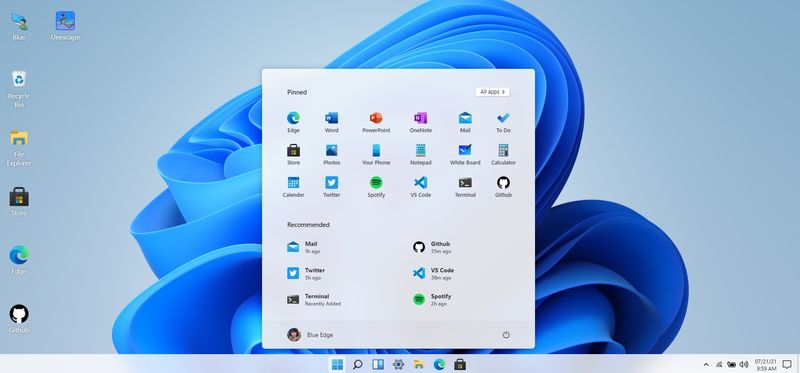Open recommended Github item from 35m ago

coord(433,247)
